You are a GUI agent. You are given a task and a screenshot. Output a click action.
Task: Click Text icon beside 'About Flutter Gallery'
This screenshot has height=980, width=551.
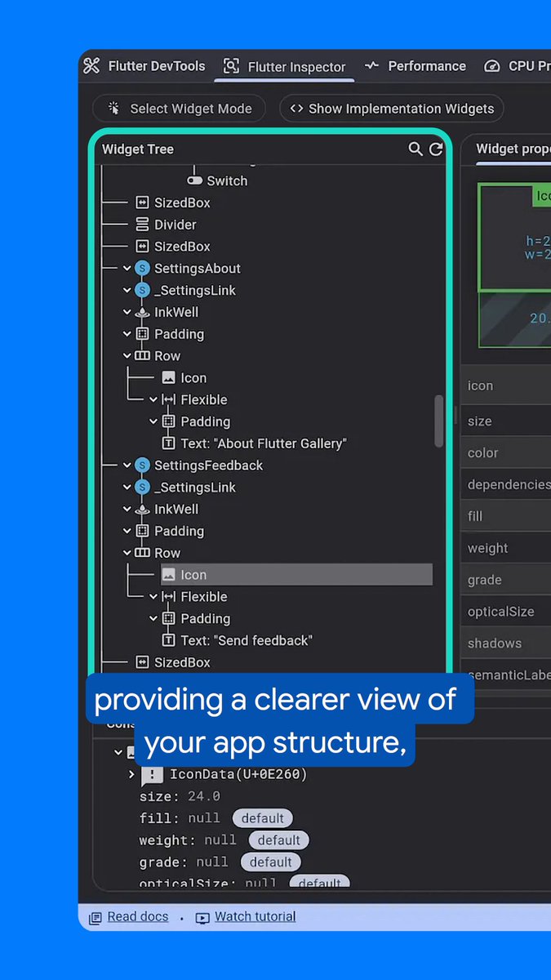pyautogui.click(x=168, y=443)
